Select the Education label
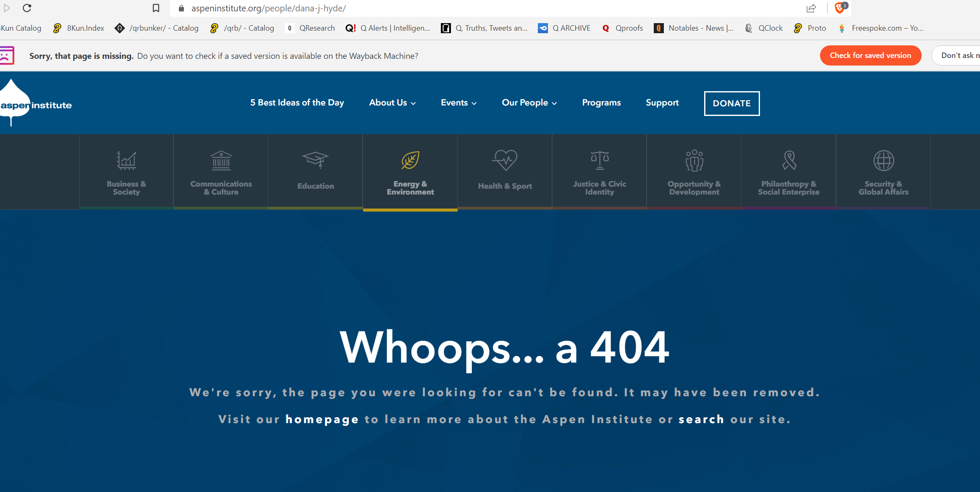980x492 pixels. pos(316,186)
